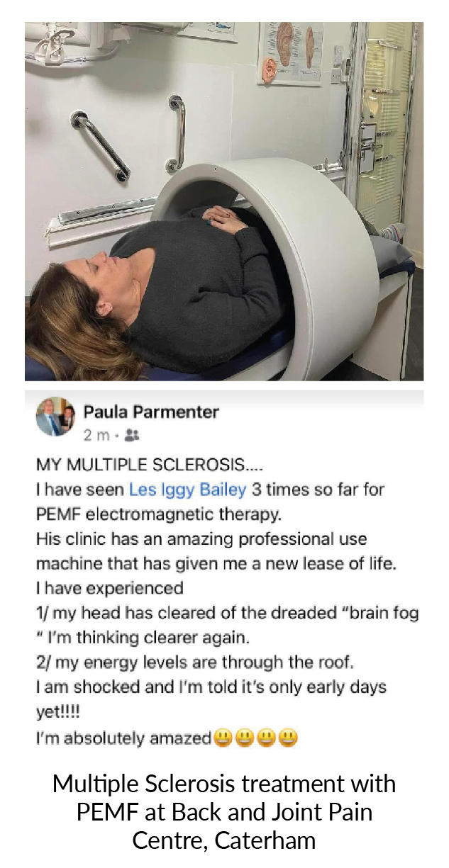This screenshot has width=449, height=868.
Task: Open the photo of the PEMF machine
Action: [x=224, y=201]
